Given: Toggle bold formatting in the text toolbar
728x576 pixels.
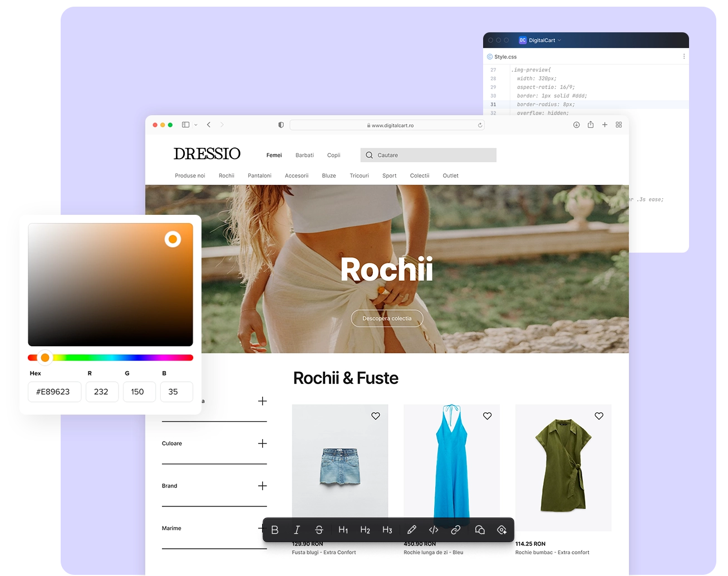Looking at the screenshot, I should click(274, 530).
